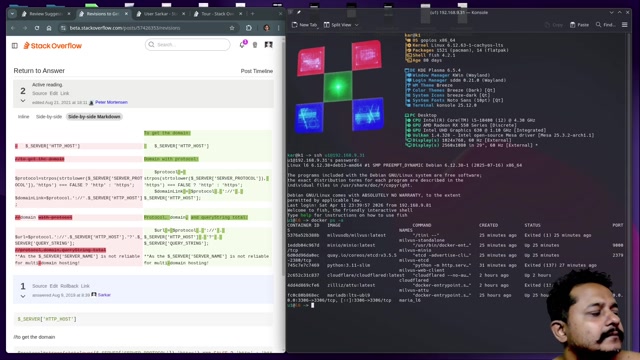Open the browser tab search dropdown
Screen dimensions: 640x360
(x=12, y=13)
